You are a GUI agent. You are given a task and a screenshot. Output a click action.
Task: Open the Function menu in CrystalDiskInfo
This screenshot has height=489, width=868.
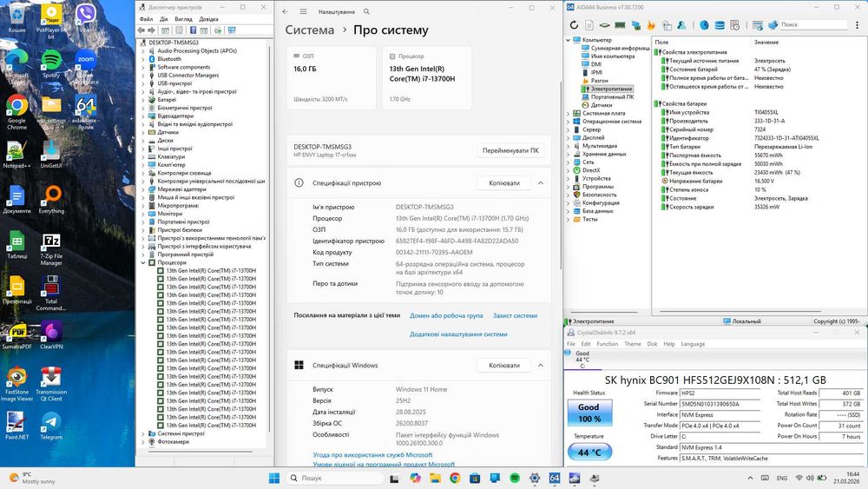[608, 344]
